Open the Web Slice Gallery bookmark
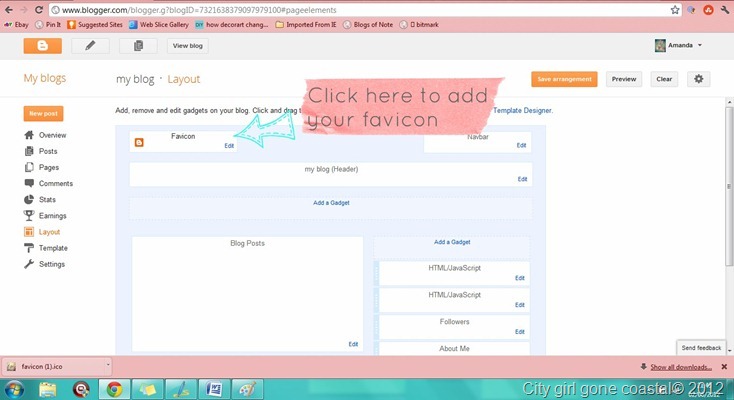 159,24
